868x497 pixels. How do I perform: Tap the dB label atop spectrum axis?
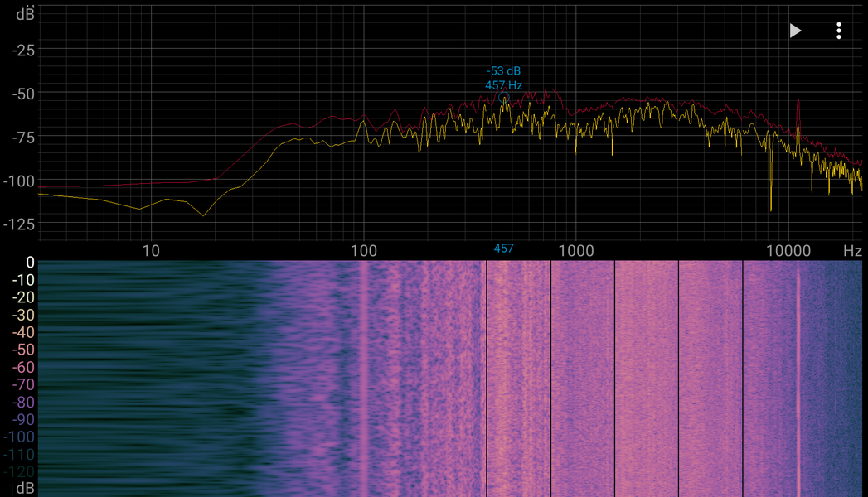click(x=25, y=14)
